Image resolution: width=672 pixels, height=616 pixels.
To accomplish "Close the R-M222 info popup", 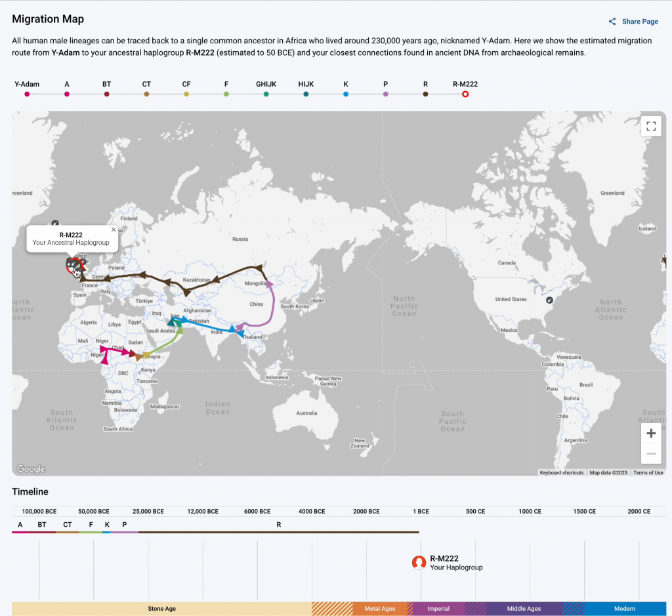I will pyautogui.click(x=114, y=230).
